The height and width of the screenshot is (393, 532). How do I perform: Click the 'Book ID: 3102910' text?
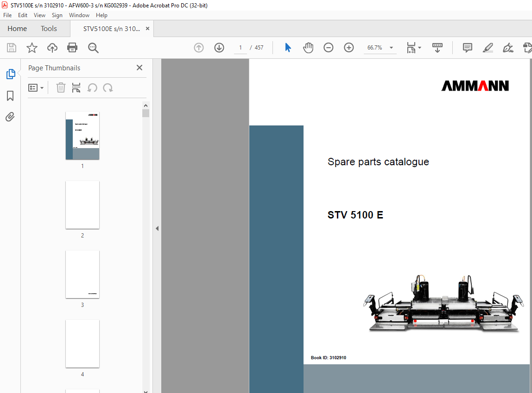(329, 358)
